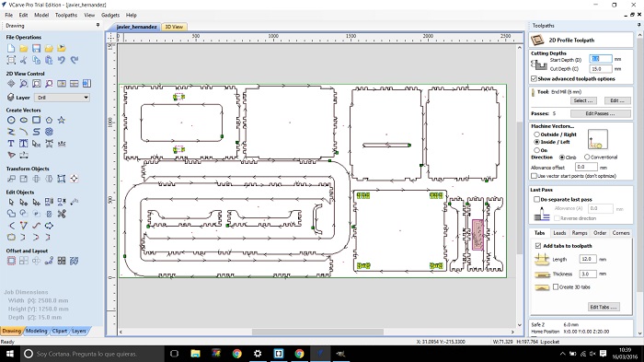The width and height of the screenshot is (644, 362).
Task: Toggle Add tabs to toolpath
Action: point(563,246)
